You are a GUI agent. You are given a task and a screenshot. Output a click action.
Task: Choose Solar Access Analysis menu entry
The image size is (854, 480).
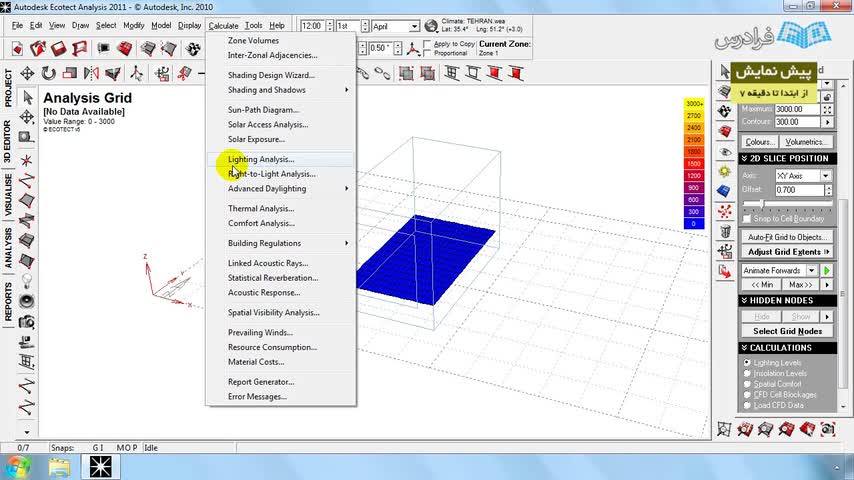pos(281,124)
